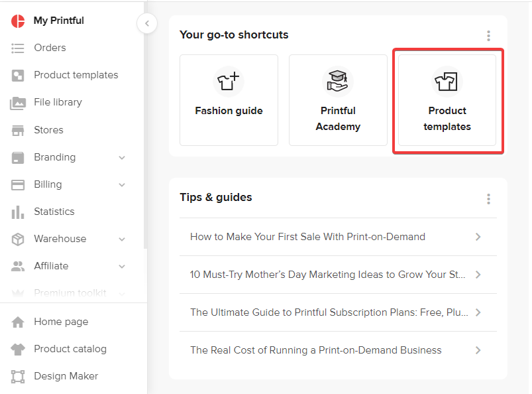This screenshot has height=394, width=532.
Task: Click the Statistics bar chart icon
Action: point(18,212)
